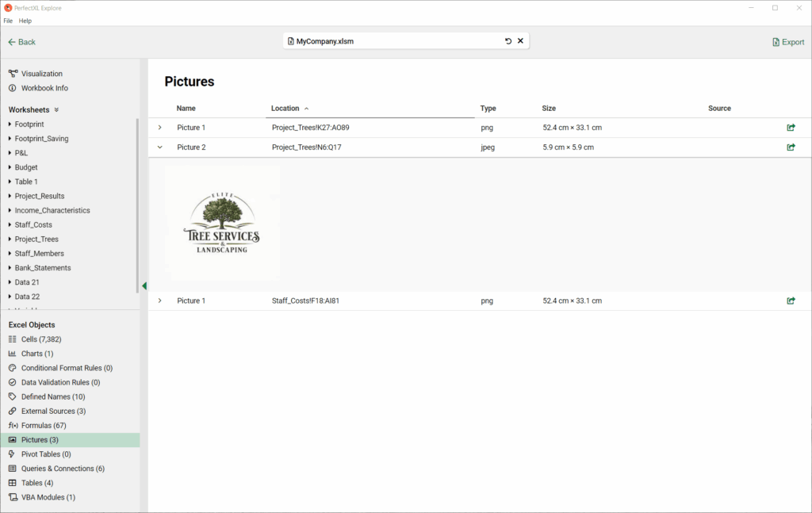Export the workbook analysis

(x=788, y=42)
